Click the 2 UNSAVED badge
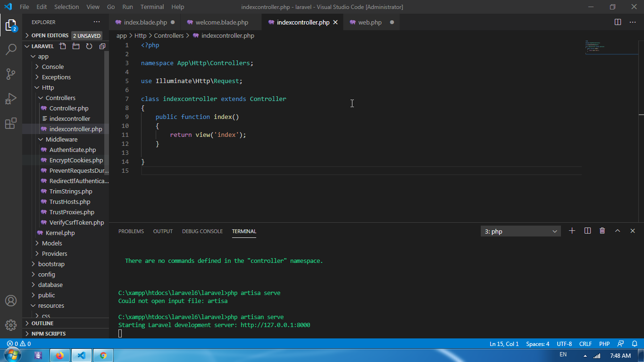 coord(87,35)
